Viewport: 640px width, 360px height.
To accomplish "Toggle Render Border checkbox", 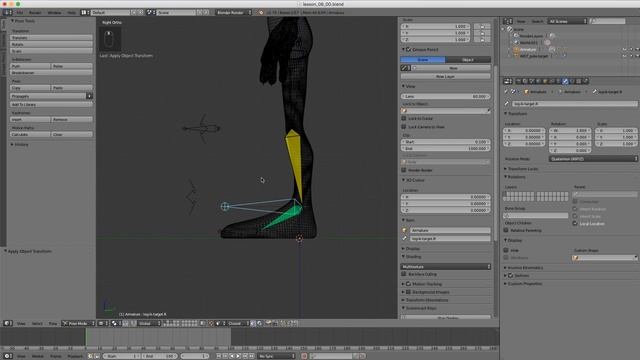I will coord(404,170).
